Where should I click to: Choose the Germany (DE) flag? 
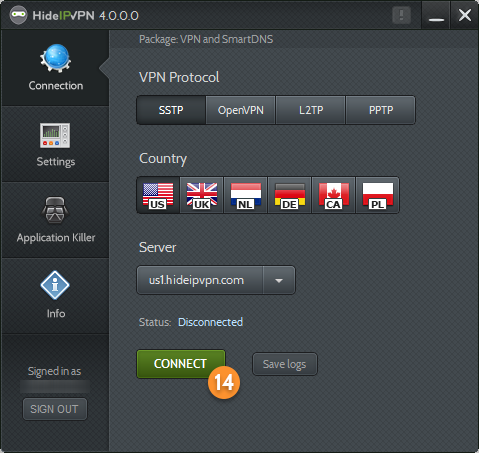click(x=290, y=195)
